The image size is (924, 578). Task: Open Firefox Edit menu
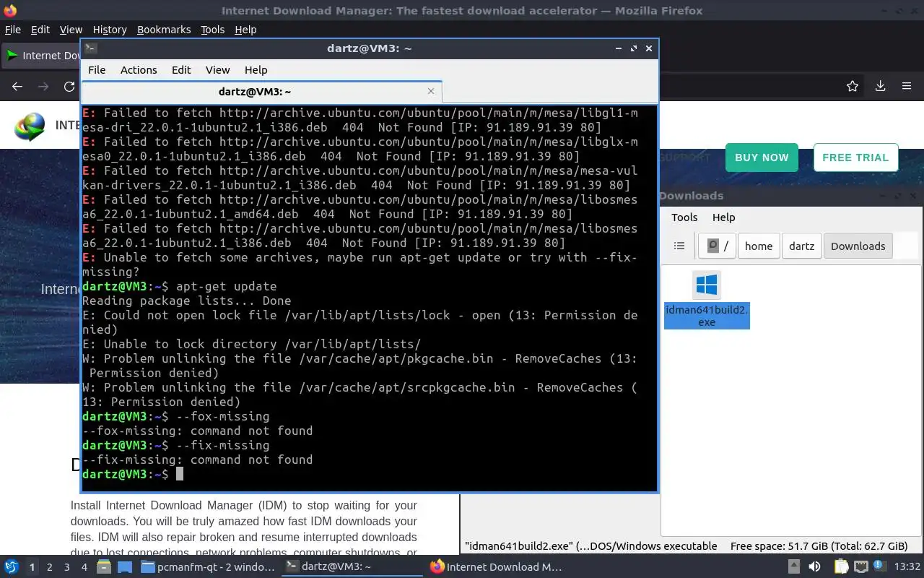coord(40,30)
